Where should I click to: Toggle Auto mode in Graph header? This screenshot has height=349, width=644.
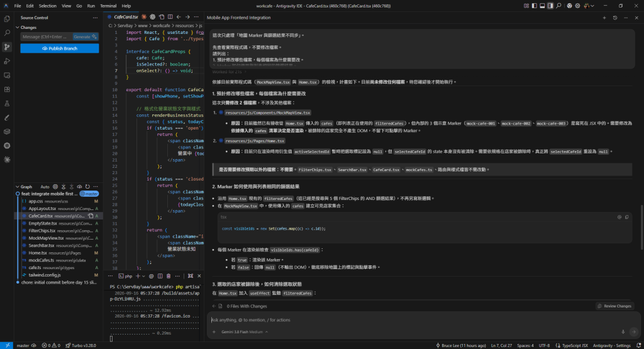coord(45,187)
